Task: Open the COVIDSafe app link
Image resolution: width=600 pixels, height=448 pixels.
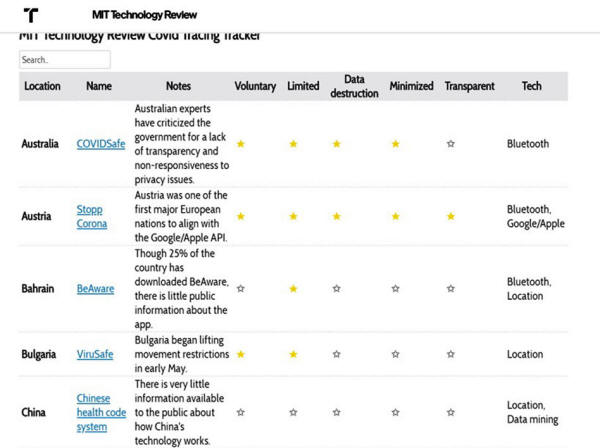Action: [x=101, y=144]
